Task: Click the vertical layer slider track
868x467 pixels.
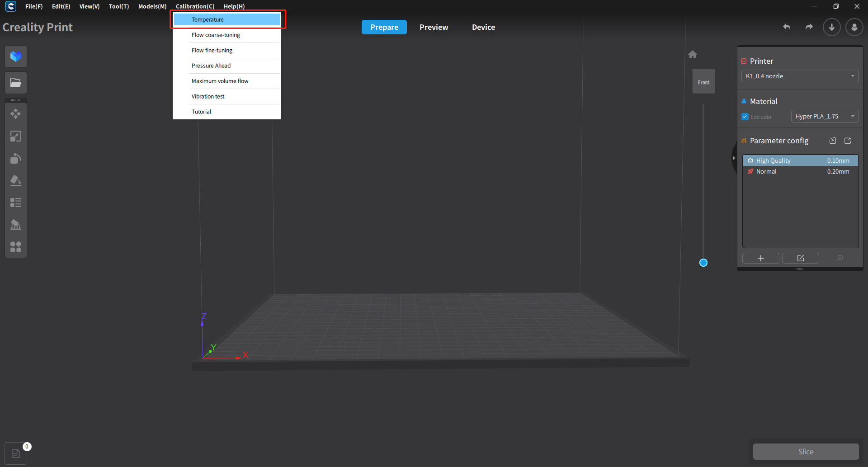Action: 703,181
